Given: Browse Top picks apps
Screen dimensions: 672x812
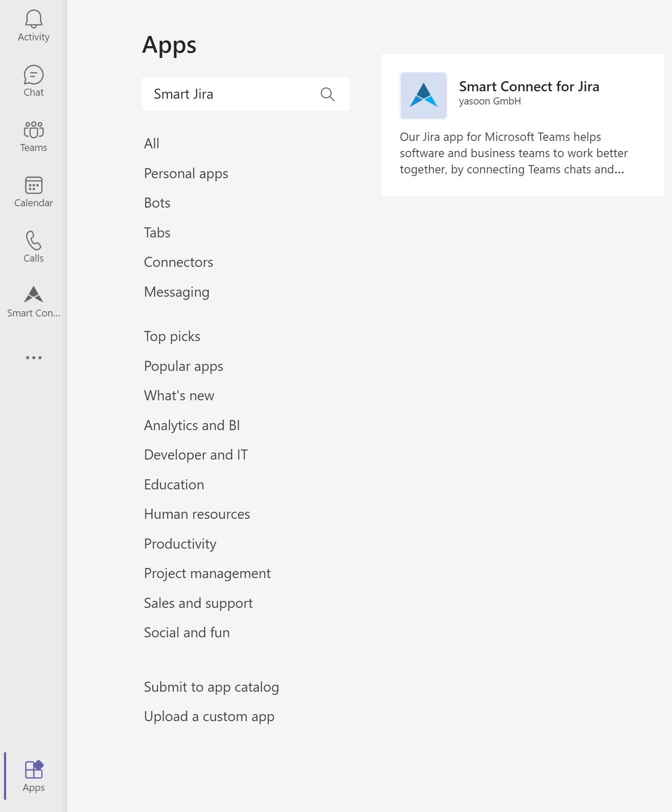Looking at the screenshot, I should (172, 336).
